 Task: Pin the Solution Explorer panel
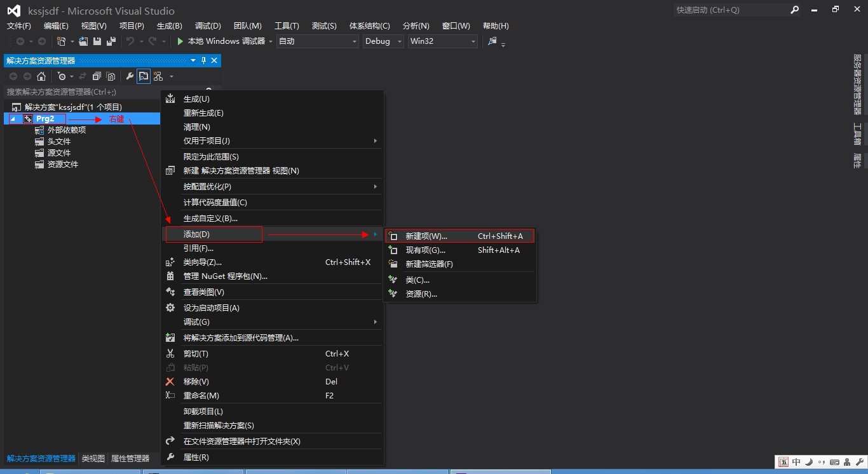(203, 60)
